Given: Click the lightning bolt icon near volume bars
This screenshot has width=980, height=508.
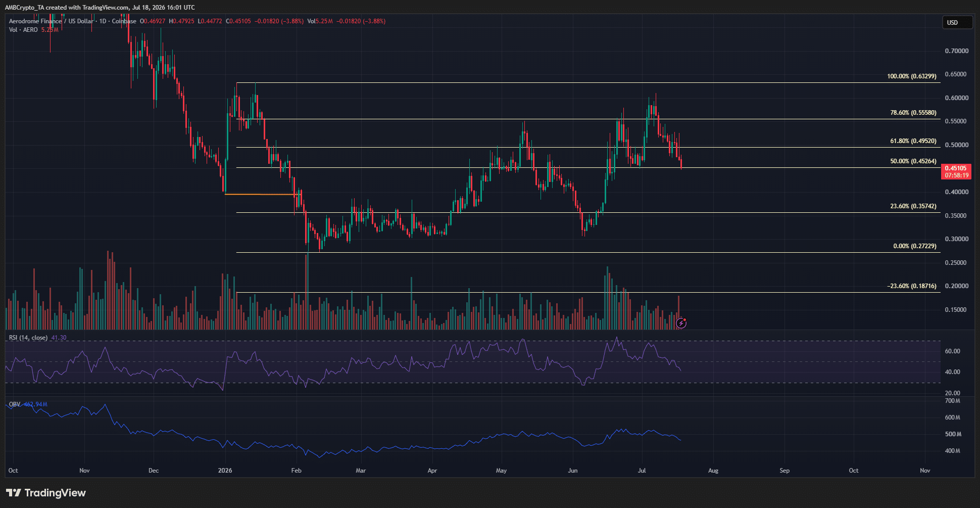Looking at the screenshot, I should tap(681, 323).
